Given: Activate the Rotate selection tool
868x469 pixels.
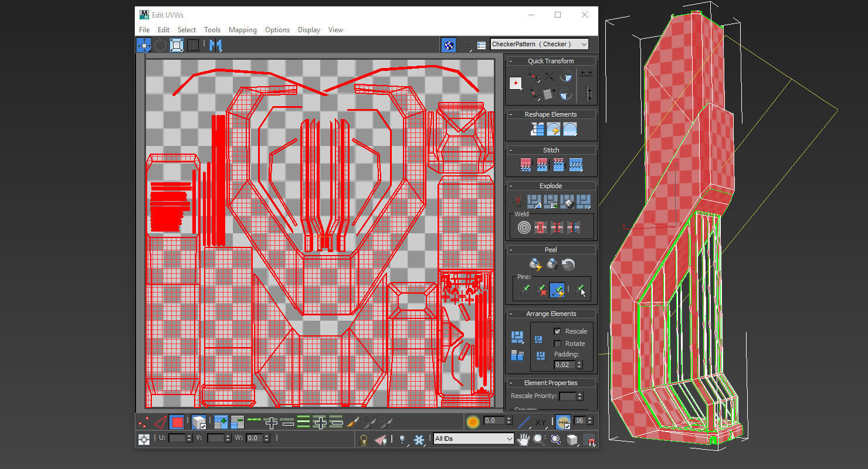Looking at the screenshot, I should [160, 45].
